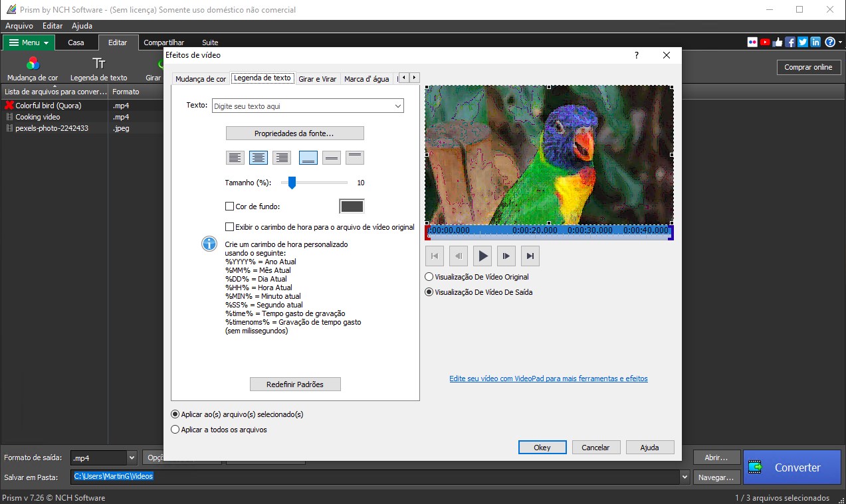Place caption at bottom of video
This screenshot has width=846, height=504.
pyautogui.click(x=308, y=157)
